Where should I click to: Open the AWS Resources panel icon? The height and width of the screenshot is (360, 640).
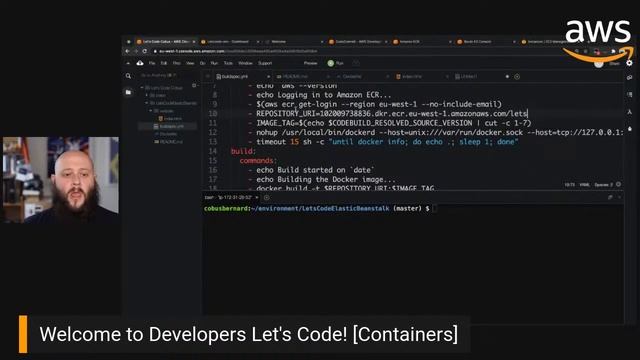(x=629, y=111)
